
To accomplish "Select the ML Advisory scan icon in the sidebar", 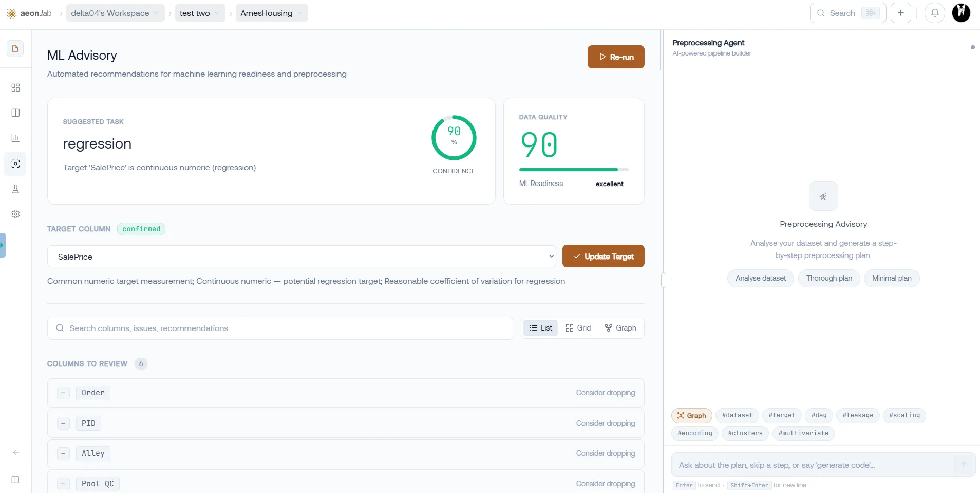I will pos(15,164).
